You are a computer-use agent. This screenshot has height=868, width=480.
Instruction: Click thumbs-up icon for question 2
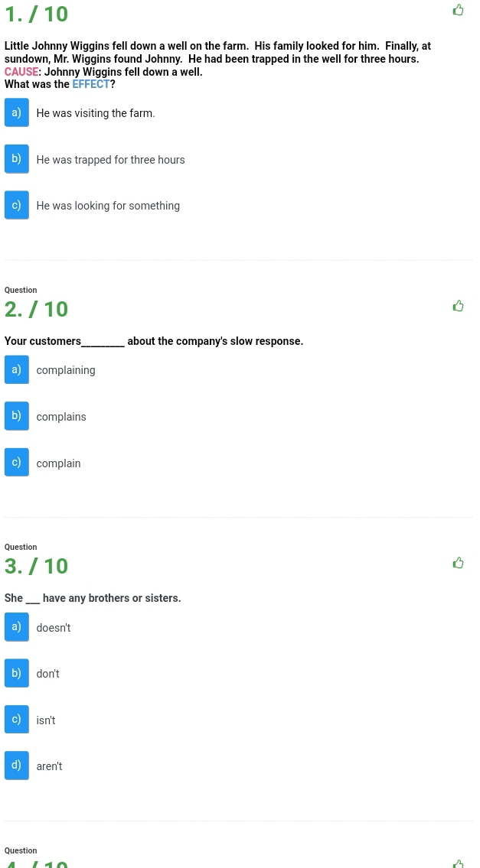point(458,306)
